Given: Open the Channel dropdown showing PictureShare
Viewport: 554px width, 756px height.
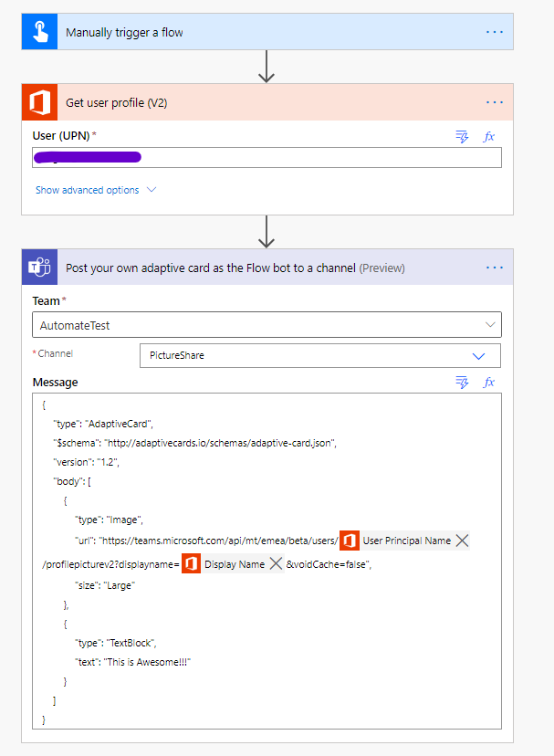Looking at the screenshot, I should (x=320, y=355).
